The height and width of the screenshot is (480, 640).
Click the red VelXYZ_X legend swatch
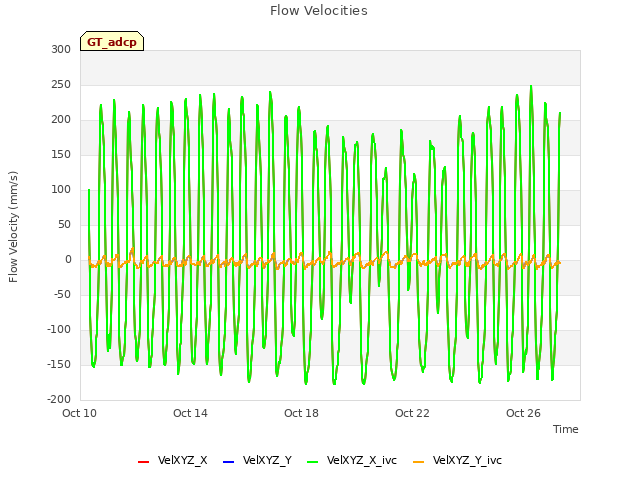[144, 462]
